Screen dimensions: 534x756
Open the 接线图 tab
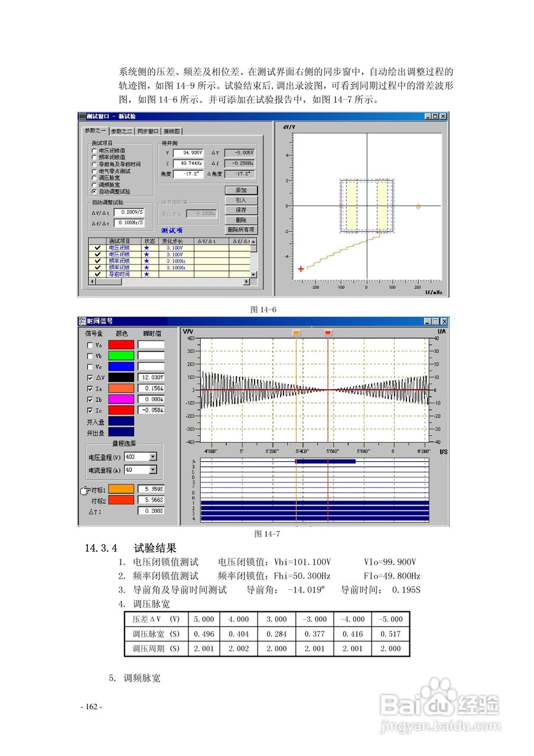point(172,131)
